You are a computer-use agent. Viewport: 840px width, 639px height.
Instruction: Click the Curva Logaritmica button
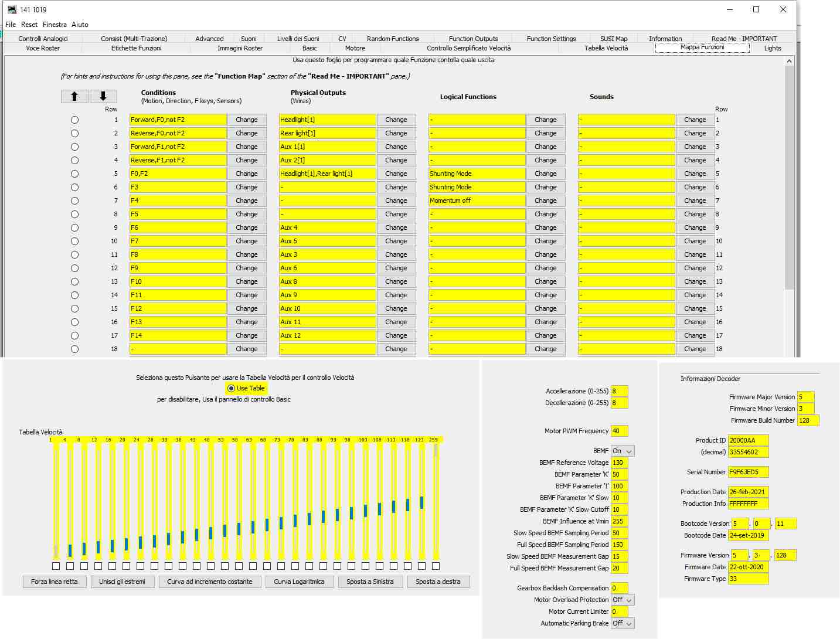(x=299, y=582)
